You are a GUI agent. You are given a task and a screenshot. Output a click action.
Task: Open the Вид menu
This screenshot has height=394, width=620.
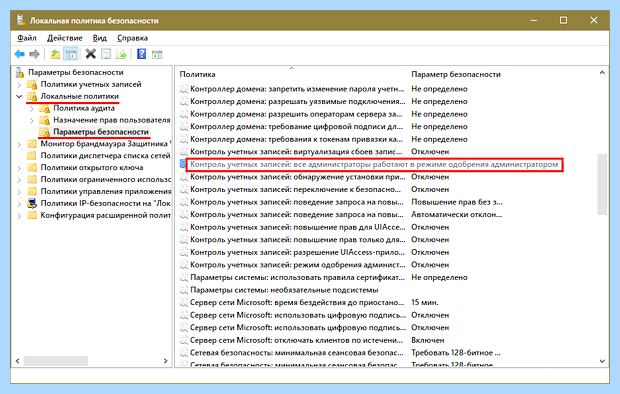100,38
